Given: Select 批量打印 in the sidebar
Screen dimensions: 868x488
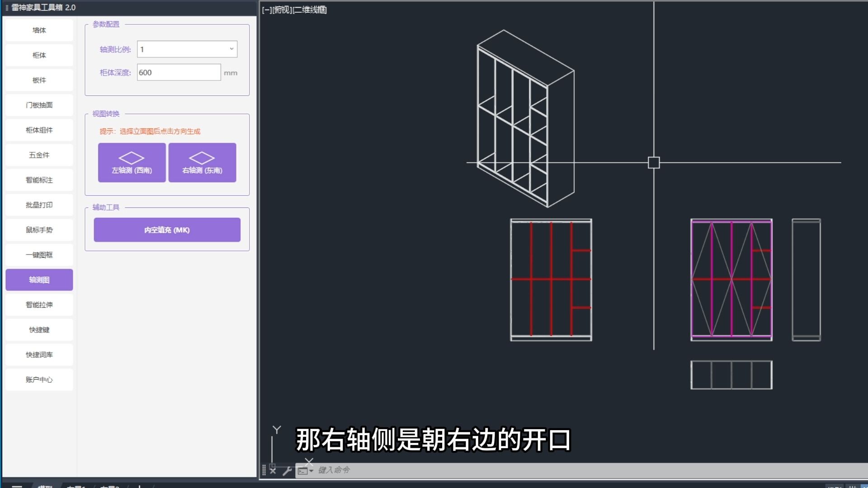Looking at the screenshot, I should tap(39, 205).
